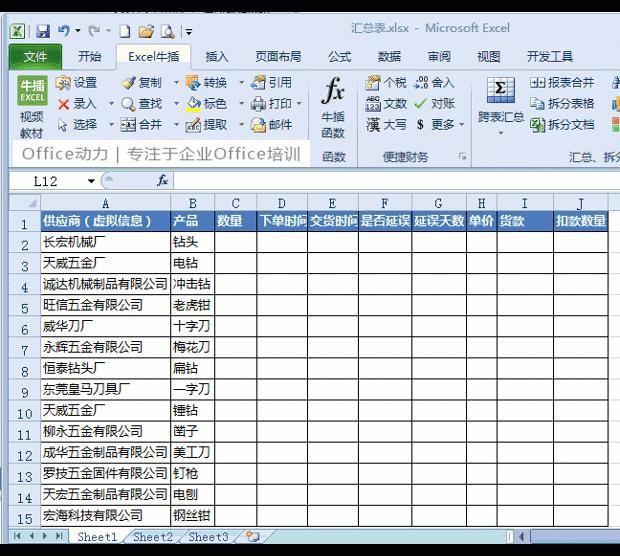Open the 文件 File tab

tap(35, 57)
